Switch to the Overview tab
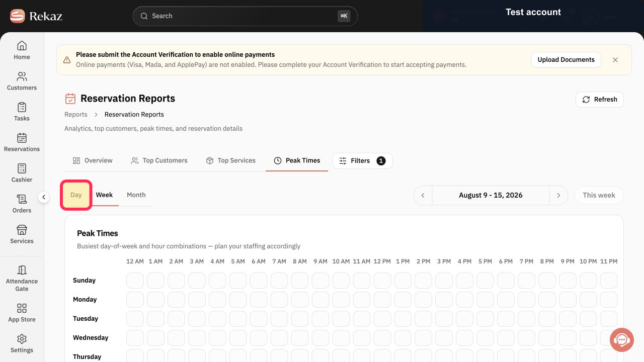The width and height of the screenshot is (644, 362). [93, 160]
